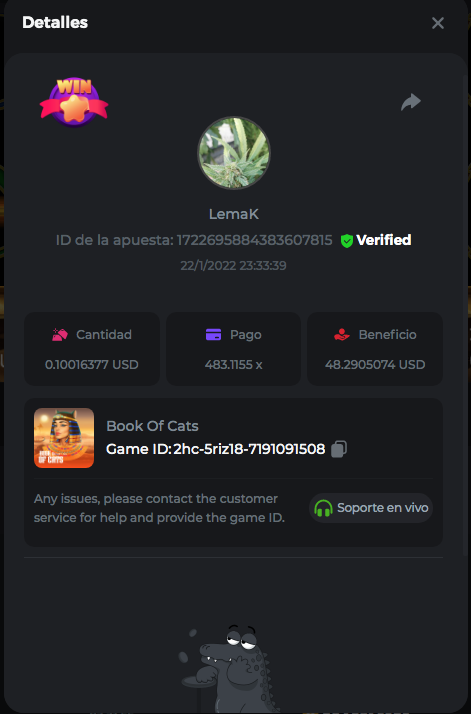Copy the Game ID
The image size is (471, 714).
tap(338, 449)
